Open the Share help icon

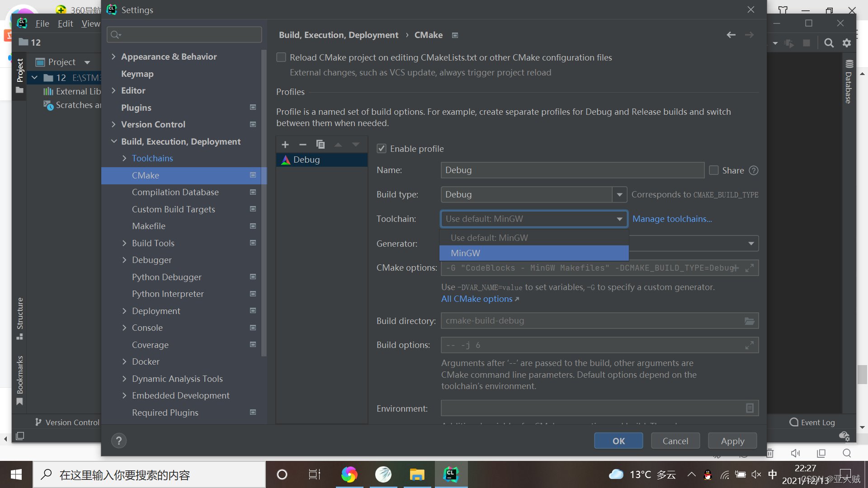click(754, 170)
